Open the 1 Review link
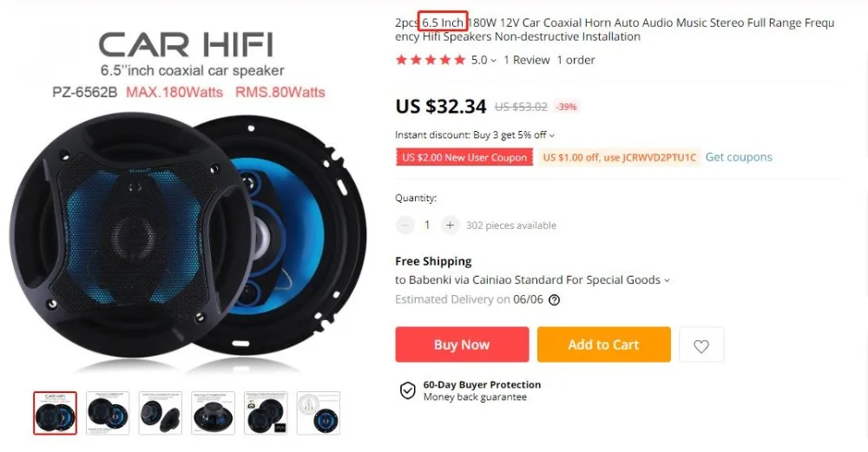The image size is (868, 452). (x=527, y=60)
